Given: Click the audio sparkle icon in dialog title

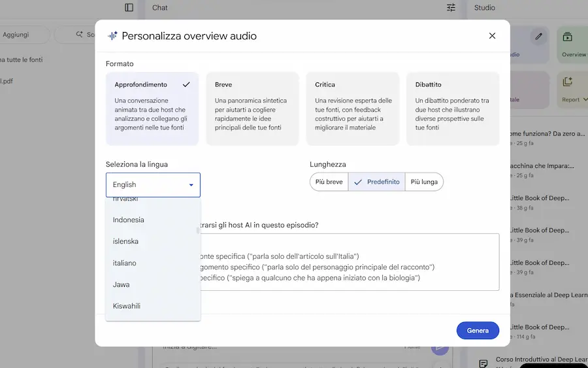Looking at the screenshot, I should tap(112, 36).
